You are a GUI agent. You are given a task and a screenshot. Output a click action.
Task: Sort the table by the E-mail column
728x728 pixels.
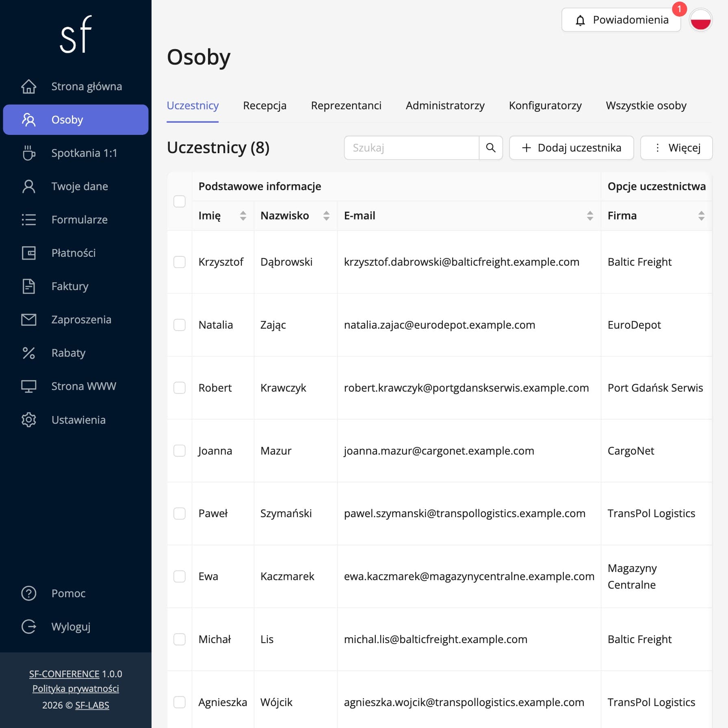(590, 216)
